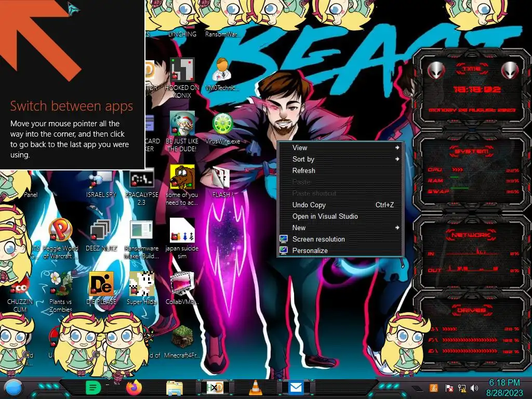Viewport: 532px width, 399px height.
Task: Open Screen resolution settings
Action: tap(341, 239)
